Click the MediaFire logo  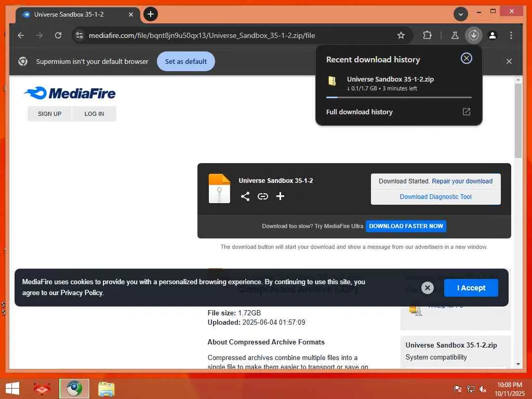pyautogui.click(x=70, y=94)
